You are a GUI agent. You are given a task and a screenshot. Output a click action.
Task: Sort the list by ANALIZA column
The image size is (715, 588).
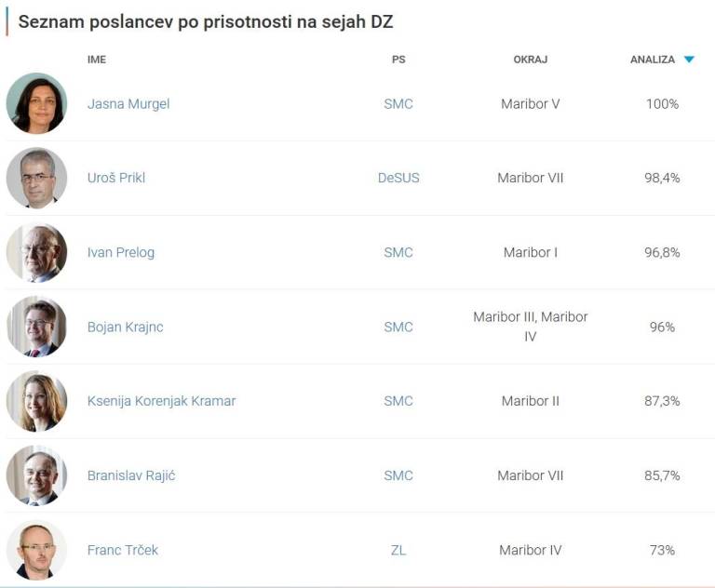pyautogui.click(x=653, y=60)
